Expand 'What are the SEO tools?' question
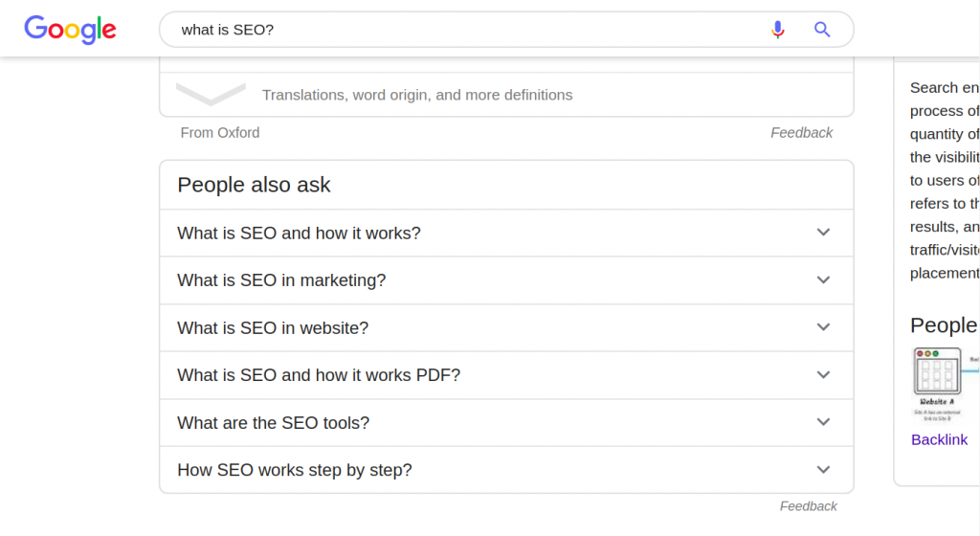The height and width of the screenshot is (536, 980). coord(273,422)
